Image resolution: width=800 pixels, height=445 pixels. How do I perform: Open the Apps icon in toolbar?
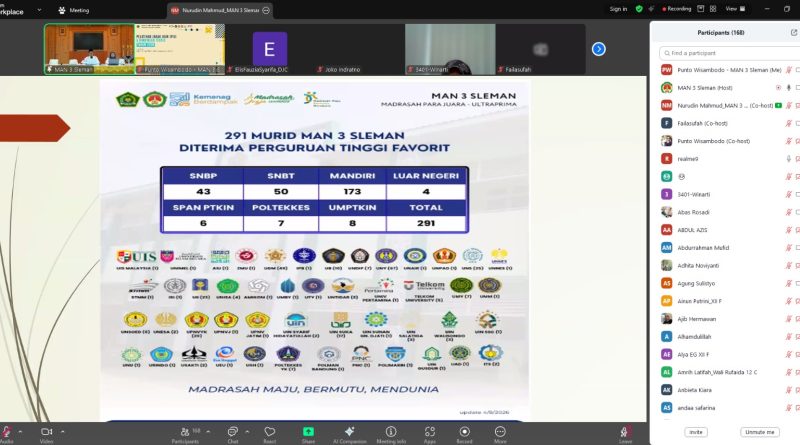point(430,432)
